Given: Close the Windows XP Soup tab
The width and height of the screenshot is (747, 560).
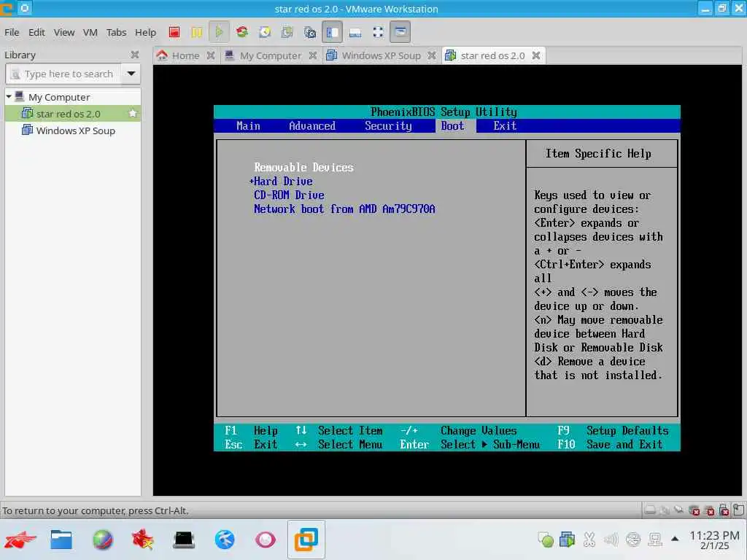Looking at the screenshot, I should click(432, 55).
